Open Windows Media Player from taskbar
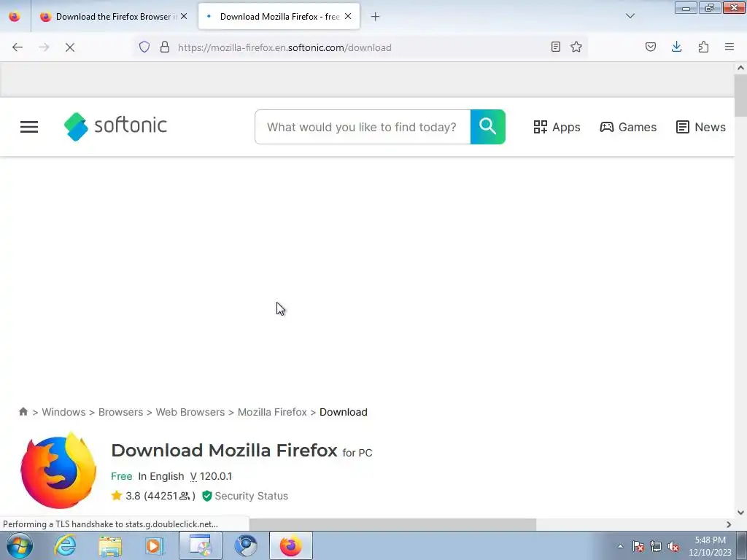Screen dimensions: 747x560 pyautogui.click(x=155, y=545)
